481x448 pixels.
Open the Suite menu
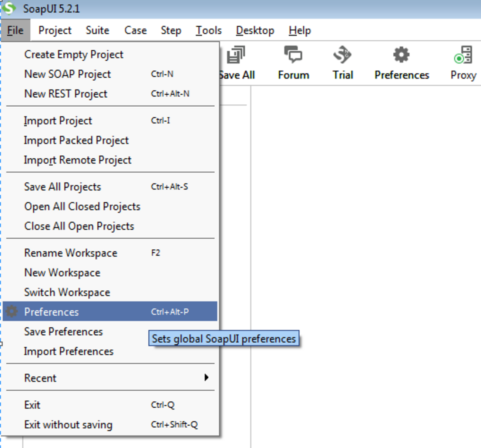point(97,30)
